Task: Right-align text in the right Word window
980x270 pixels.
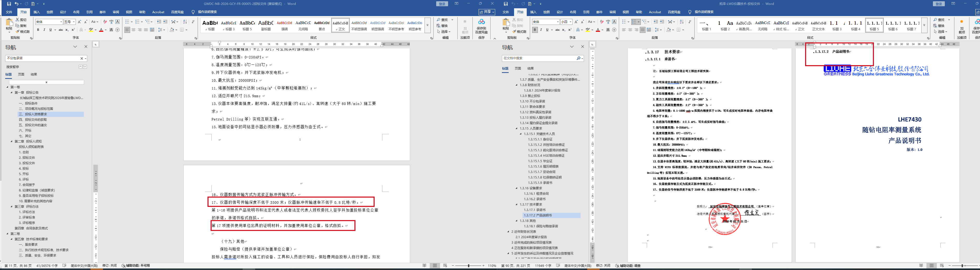Action: pos(636,30)
